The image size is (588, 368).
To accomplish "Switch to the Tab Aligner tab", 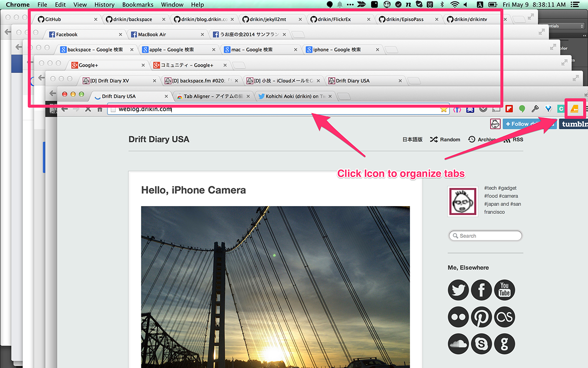I will [x=215, y=96].
